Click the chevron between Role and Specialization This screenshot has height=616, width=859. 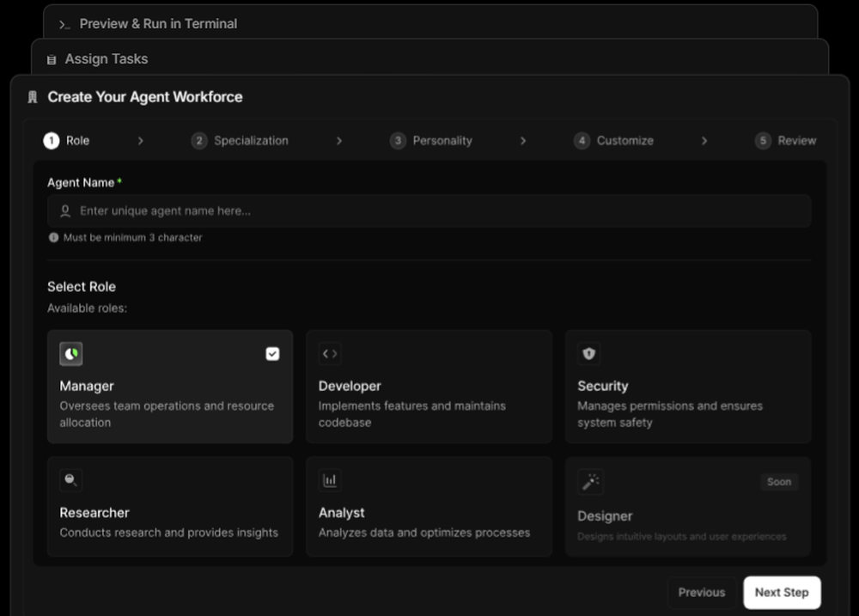tap(141, 140)
